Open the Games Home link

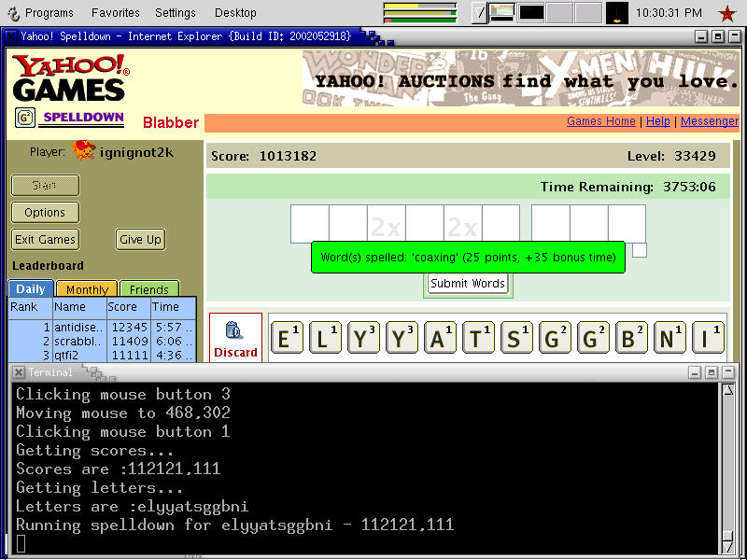(x=600, y=121)
